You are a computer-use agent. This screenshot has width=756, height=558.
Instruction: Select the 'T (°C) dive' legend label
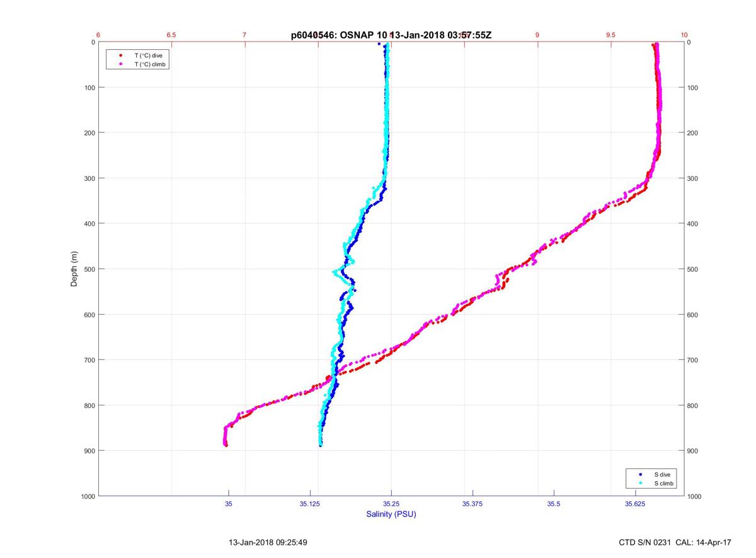pyautogui.click(x=148, y=55)
